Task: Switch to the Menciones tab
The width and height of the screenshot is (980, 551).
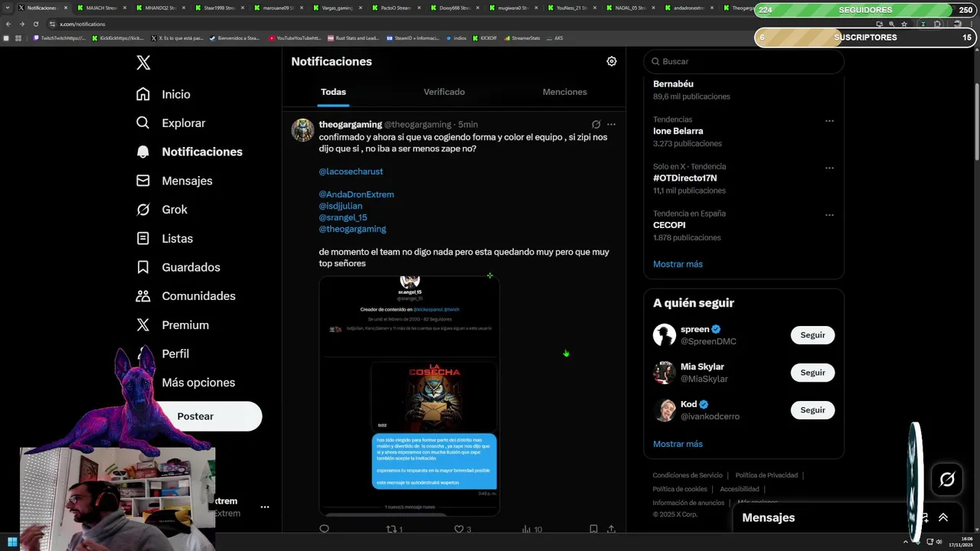Action: (564, 92)
